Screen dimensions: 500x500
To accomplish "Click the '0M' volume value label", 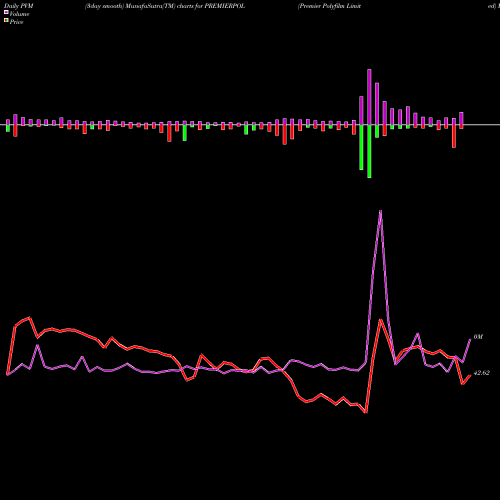I will 478,337.
